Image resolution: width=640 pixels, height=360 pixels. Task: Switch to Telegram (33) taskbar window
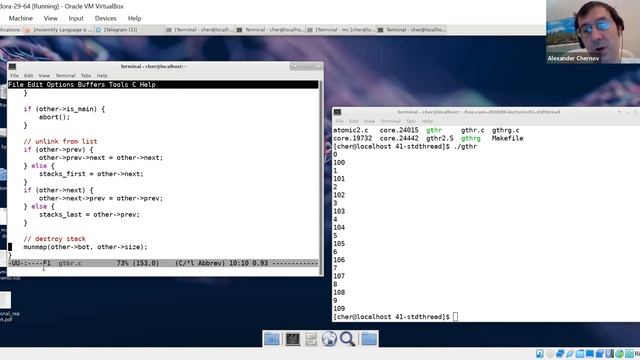tap(129, 30)
